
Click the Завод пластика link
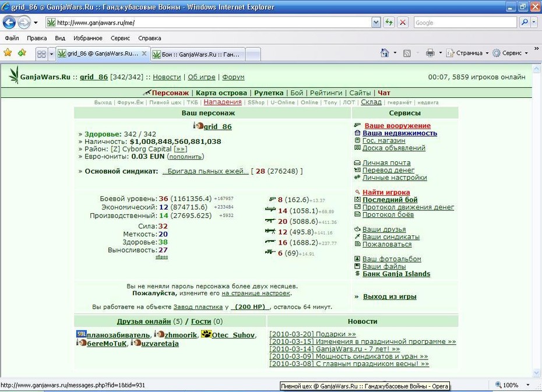click(198, 307)
